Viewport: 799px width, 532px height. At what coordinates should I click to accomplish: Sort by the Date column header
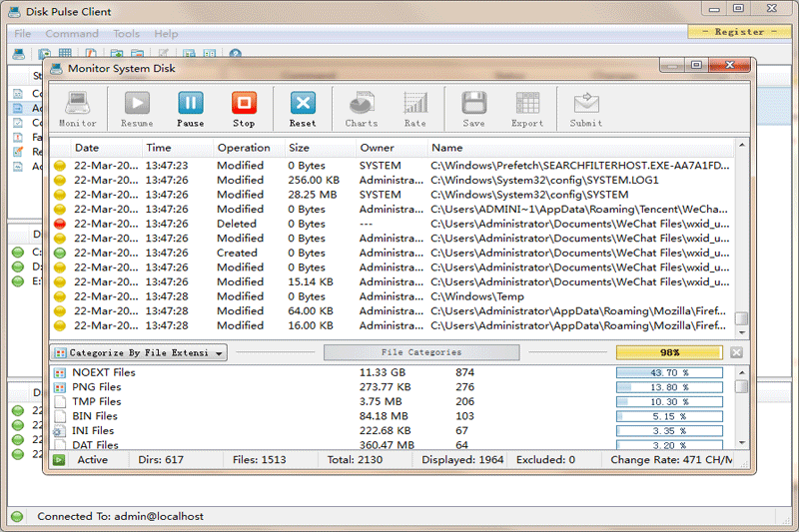click(x=106, y=148)
